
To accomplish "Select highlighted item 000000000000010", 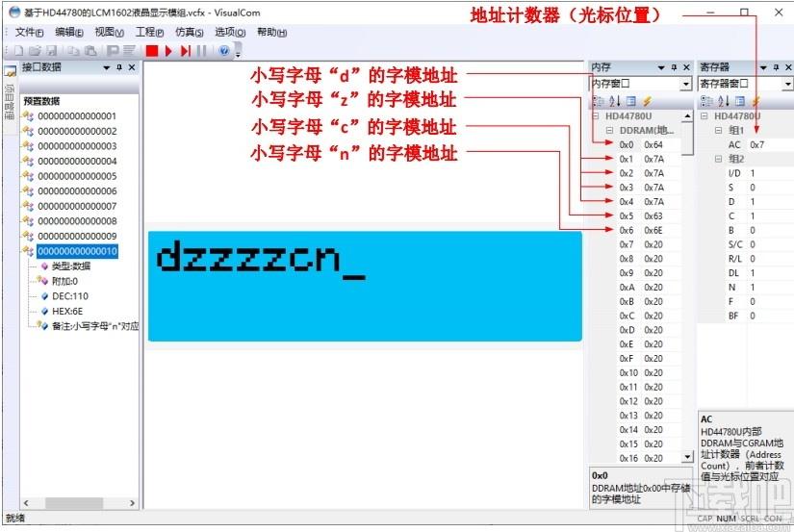I will coord(77,251).
